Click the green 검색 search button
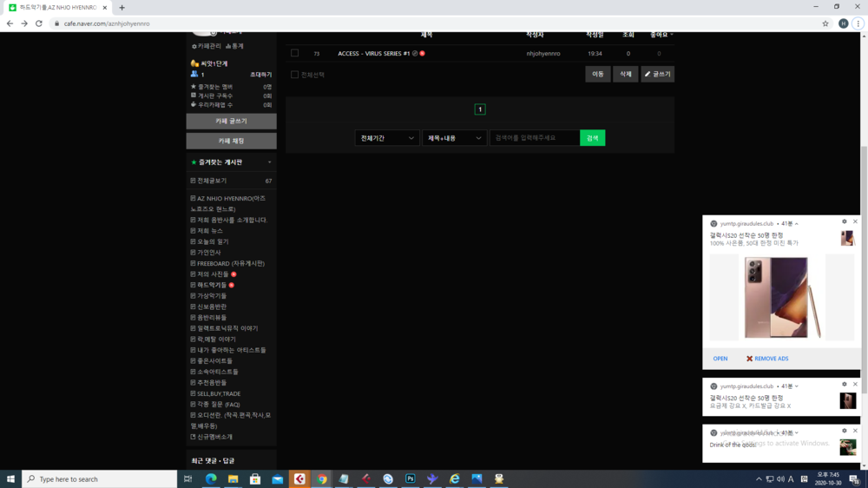Screen dimensions: 868x488 tap(592, 138)
